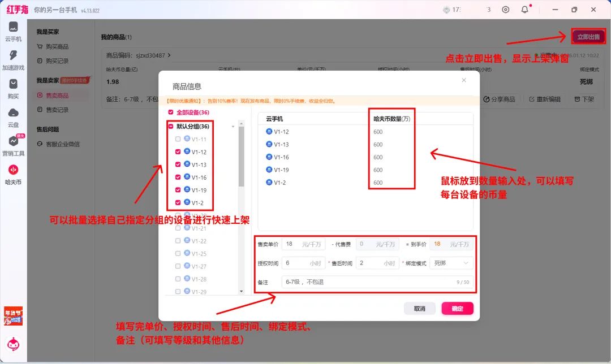Uncheck the V1-19 device checkbox
This screenshot has height=364, width=611.
178,189
